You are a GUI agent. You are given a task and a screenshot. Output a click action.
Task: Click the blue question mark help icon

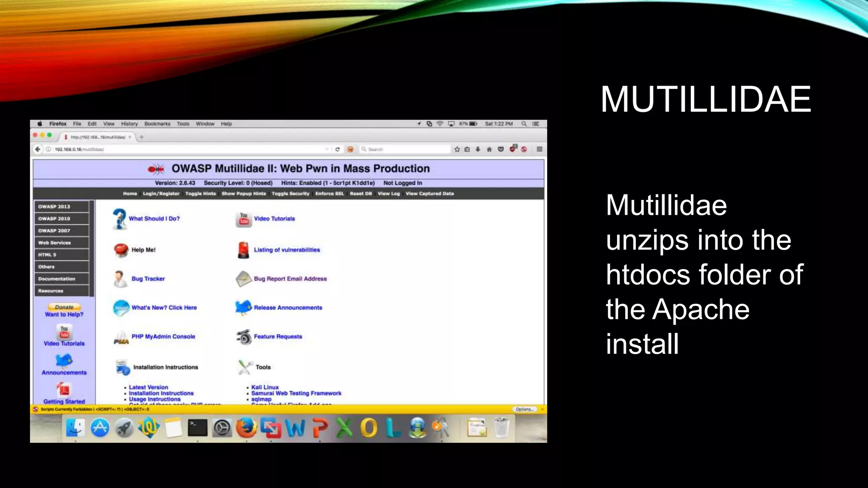pos(120,219)
